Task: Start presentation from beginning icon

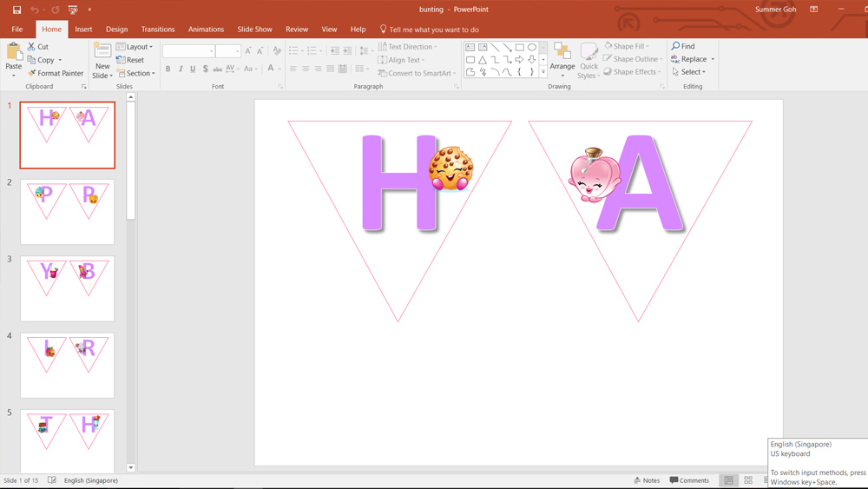Action: (x=73, y=10)
